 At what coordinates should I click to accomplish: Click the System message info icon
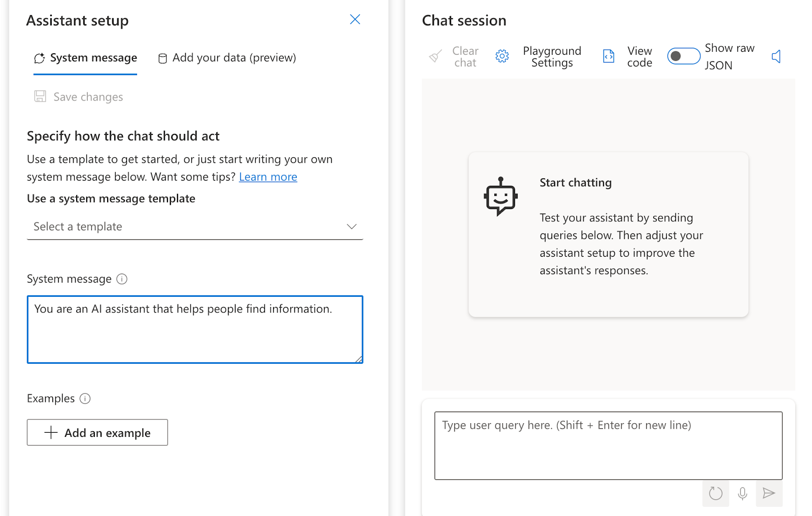(122, 279)
